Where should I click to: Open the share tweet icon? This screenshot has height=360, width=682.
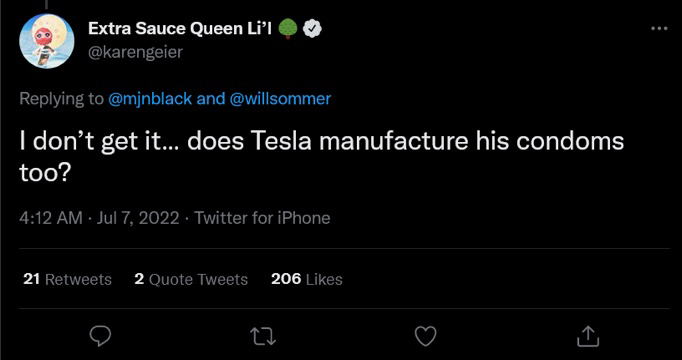588,336
